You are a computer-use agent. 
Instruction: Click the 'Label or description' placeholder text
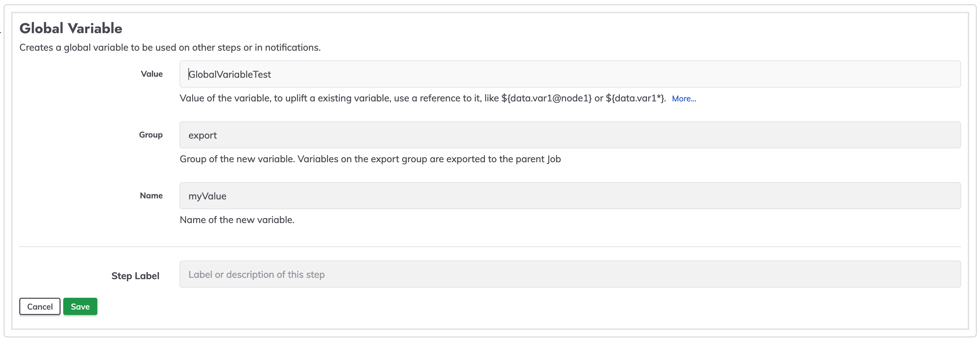pyautogui.click(x=256, y=274)
